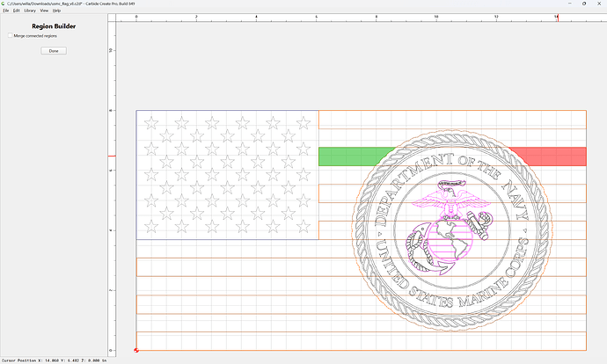
Task: Click the Done button
Action: click(54, 51)
